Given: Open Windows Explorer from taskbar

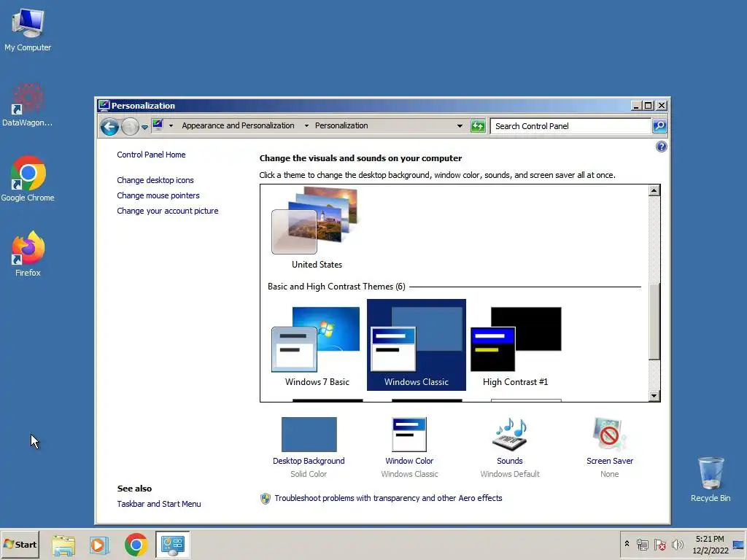Looking at the screenshot, I should coord(63,545).
